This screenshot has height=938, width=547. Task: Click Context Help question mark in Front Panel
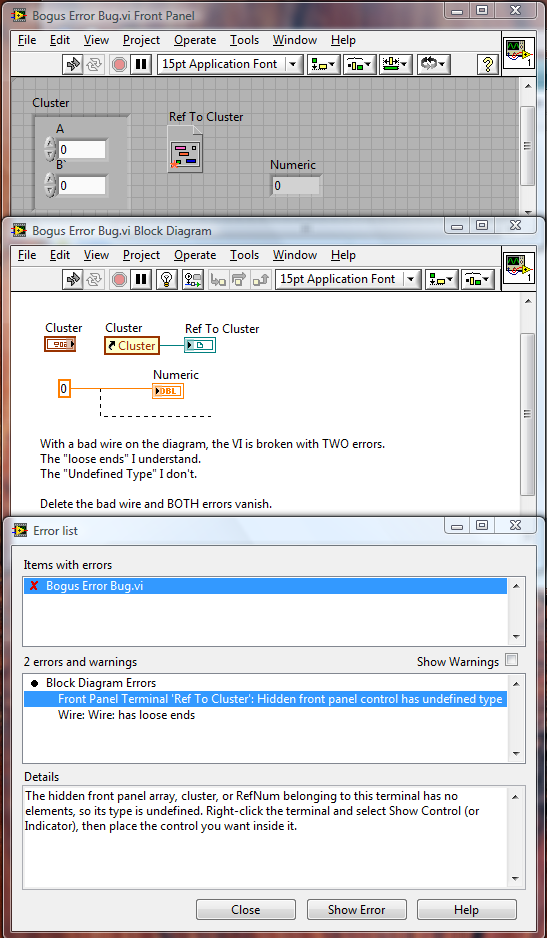click(x=488, y=64)
